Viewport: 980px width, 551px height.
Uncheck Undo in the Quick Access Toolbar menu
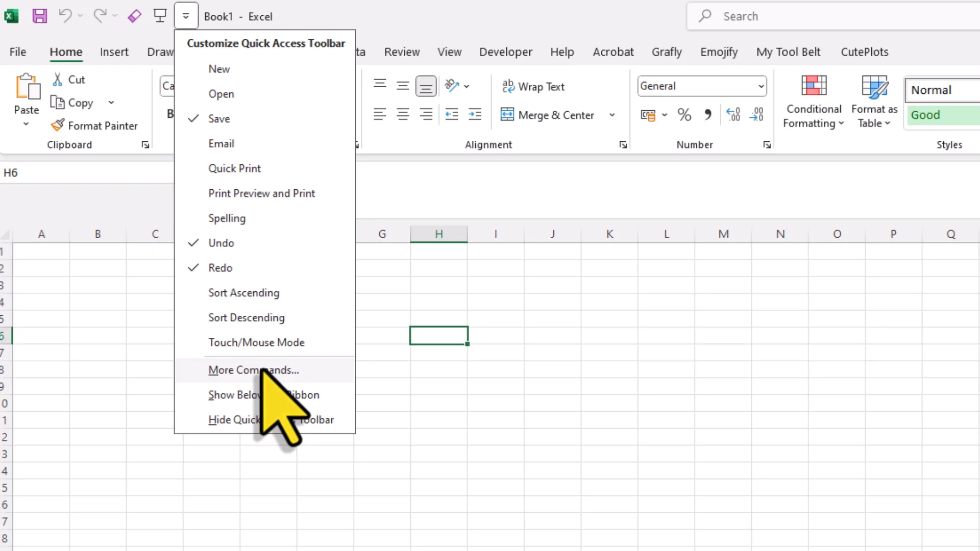[x=220, y=242]
